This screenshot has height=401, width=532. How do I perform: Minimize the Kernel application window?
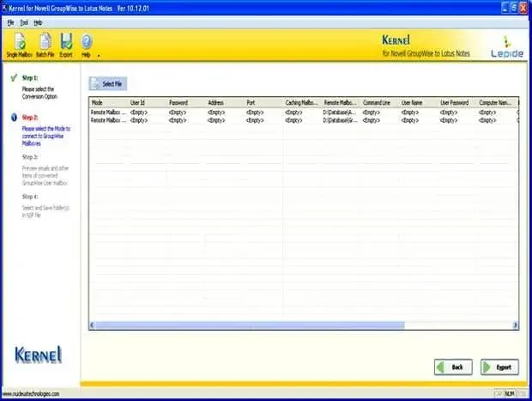pyautogui.click(x=505, y=8)
